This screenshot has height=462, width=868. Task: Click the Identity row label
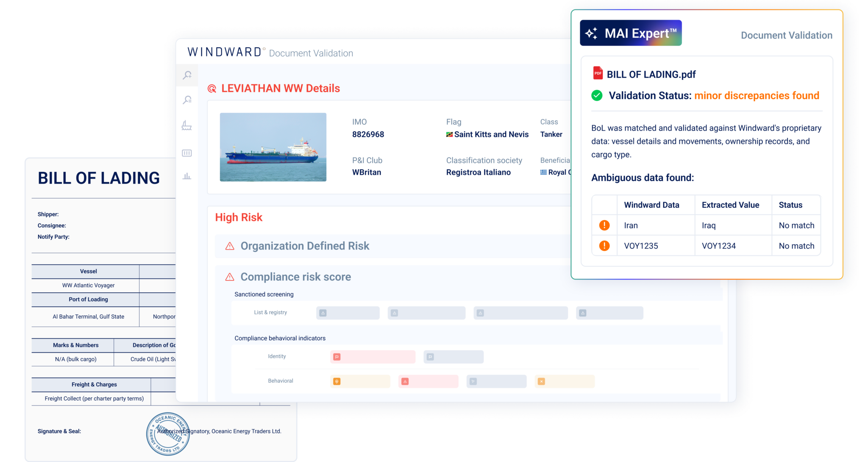point(277,356)
